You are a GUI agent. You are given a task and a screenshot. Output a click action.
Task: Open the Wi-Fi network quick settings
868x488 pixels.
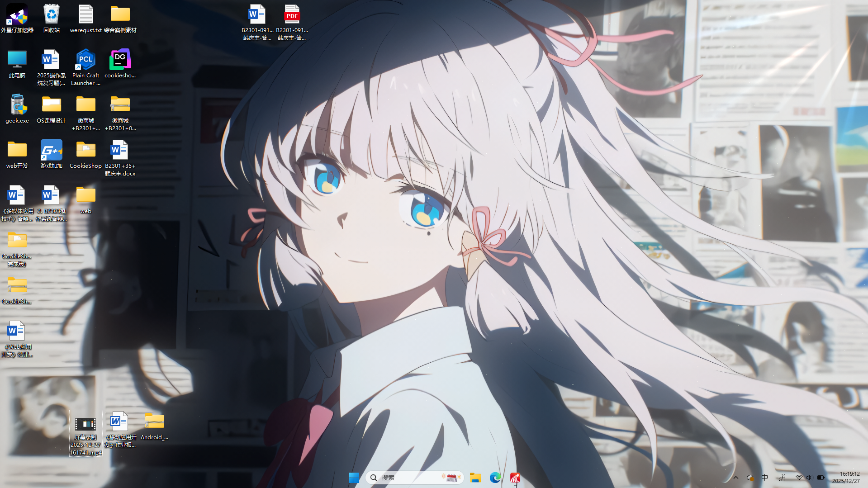click(x=799, y=478)
